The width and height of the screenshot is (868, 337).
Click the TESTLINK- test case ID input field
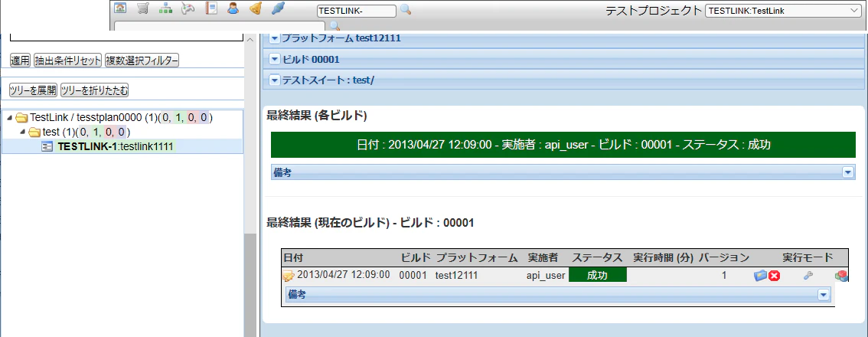(x=357, y=11)
